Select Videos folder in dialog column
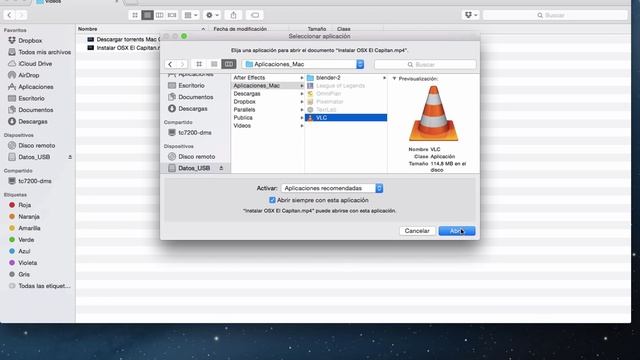Image resolution: width=640 pixels, height=360 pixels. (x=268, y=126)
